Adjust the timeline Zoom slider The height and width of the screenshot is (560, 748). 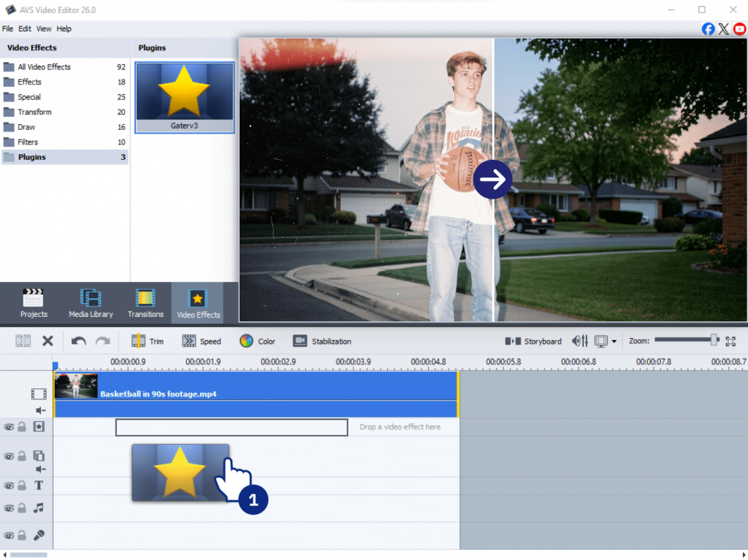714,340
